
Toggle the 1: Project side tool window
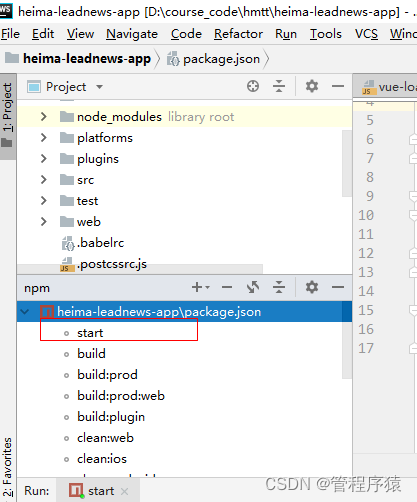coord(8,115)
